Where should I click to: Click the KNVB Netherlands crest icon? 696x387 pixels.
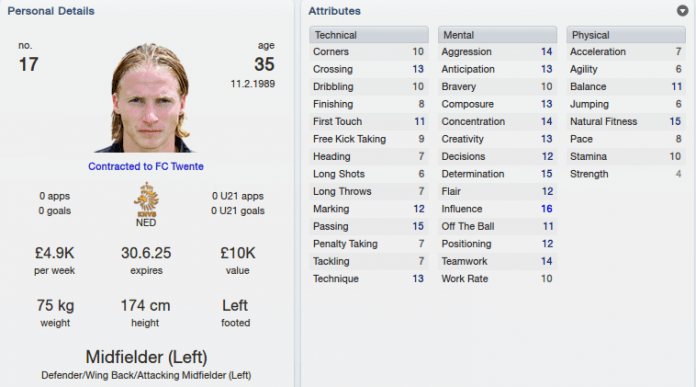point(146,199)
